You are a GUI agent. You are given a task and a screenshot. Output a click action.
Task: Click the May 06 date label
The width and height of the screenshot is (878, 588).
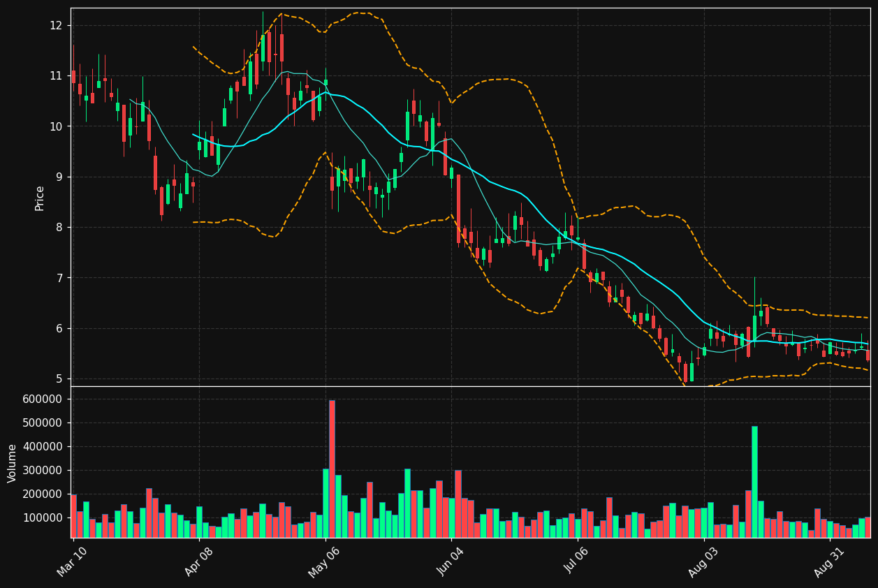(324, 562)
